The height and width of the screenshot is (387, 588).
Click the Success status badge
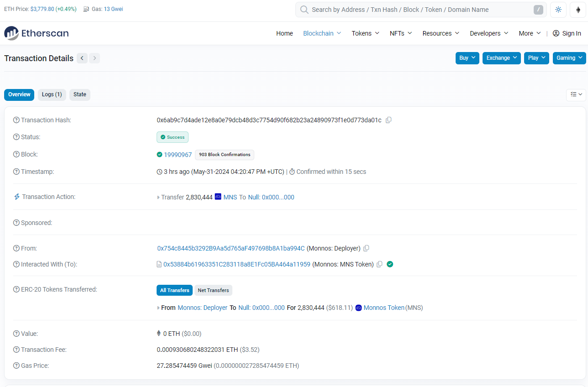click(x=173, y=137)
